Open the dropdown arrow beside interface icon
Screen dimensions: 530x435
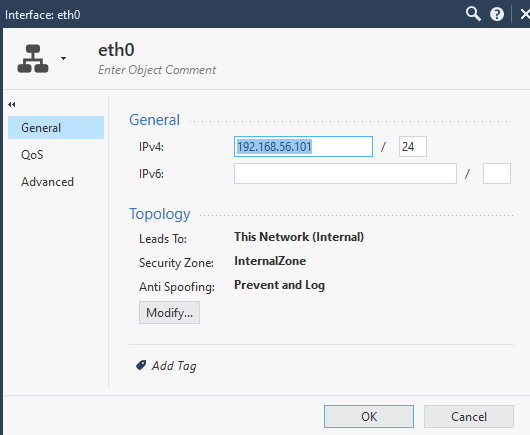pyautogui.click(x=64, y=58)
